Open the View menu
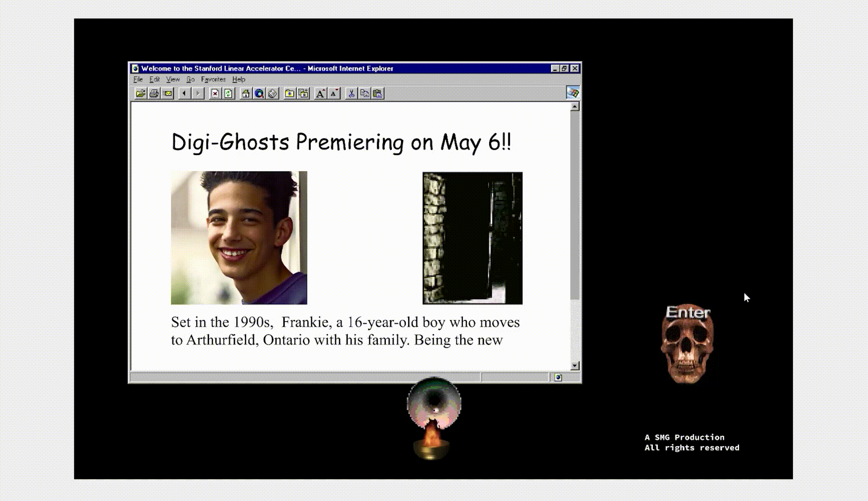This screenshot has width=868, height=501. (173, 79)
